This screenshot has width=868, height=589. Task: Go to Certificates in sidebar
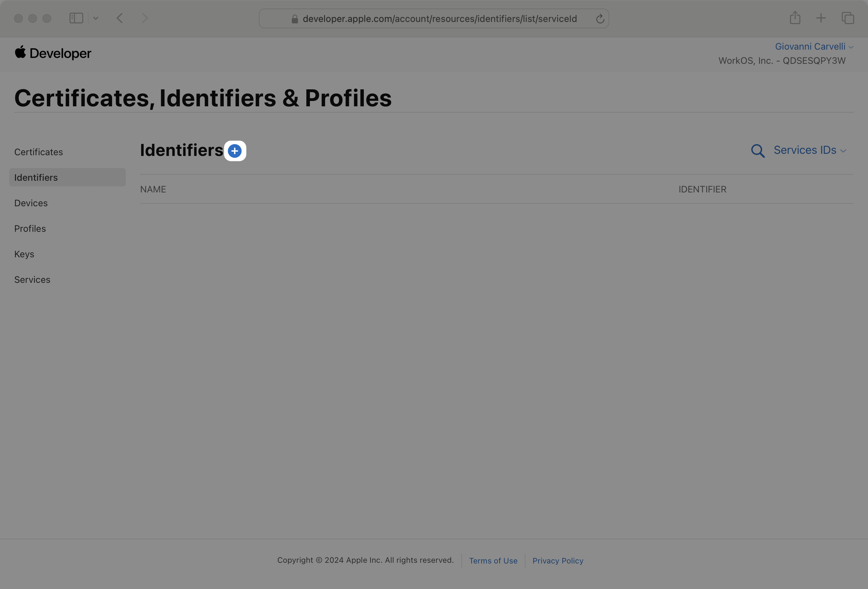click(x=38, y=152)
